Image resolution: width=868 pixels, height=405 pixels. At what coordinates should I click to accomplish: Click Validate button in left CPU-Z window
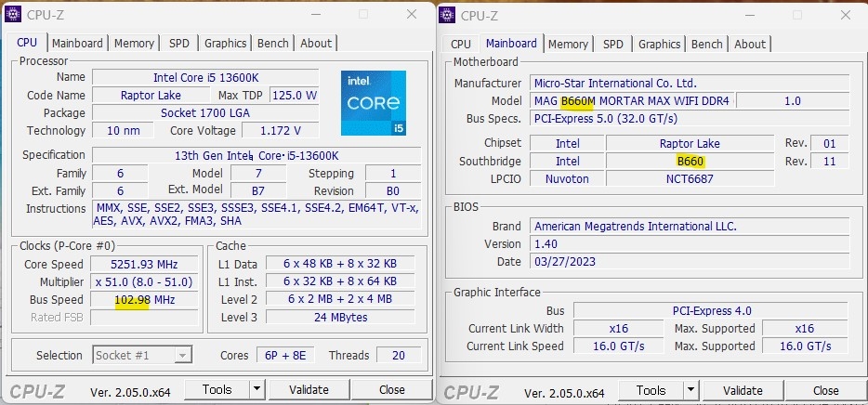(309, 389)
